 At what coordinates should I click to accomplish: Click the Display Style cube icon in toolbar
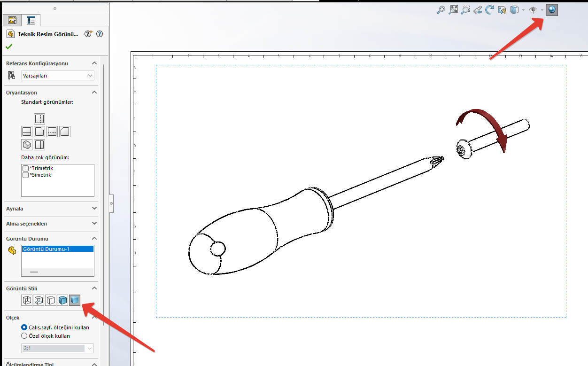pyautogui.click(x=515, y=9)
